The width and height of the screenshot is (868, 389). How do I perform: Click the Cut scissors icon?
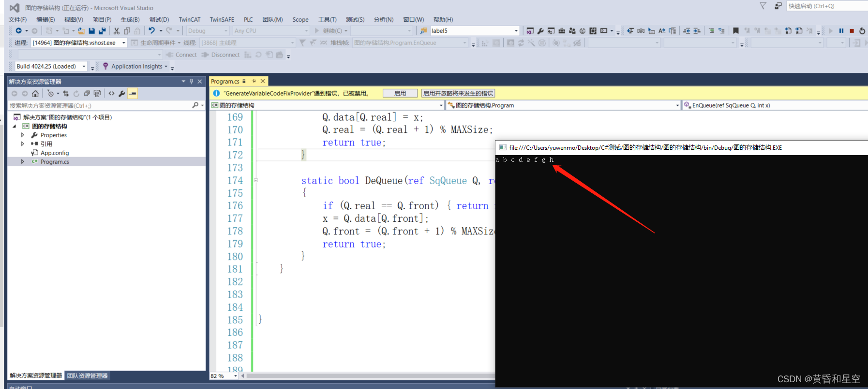[x=116, y=30]
